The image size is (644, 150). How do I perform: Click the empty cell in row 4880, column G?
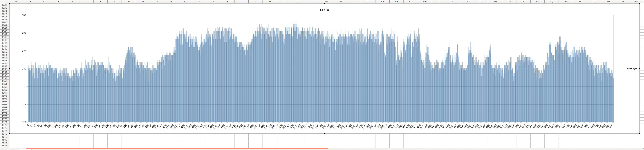(44, 140)
